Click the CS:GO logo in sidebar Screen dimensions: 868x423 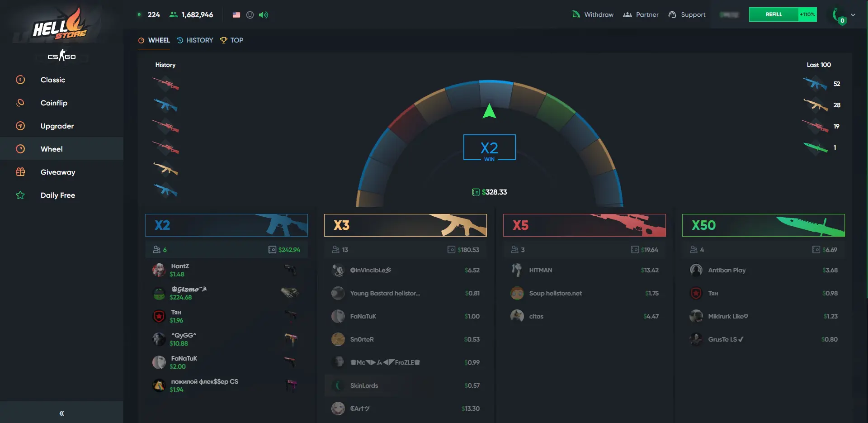(x=61, y=56)
